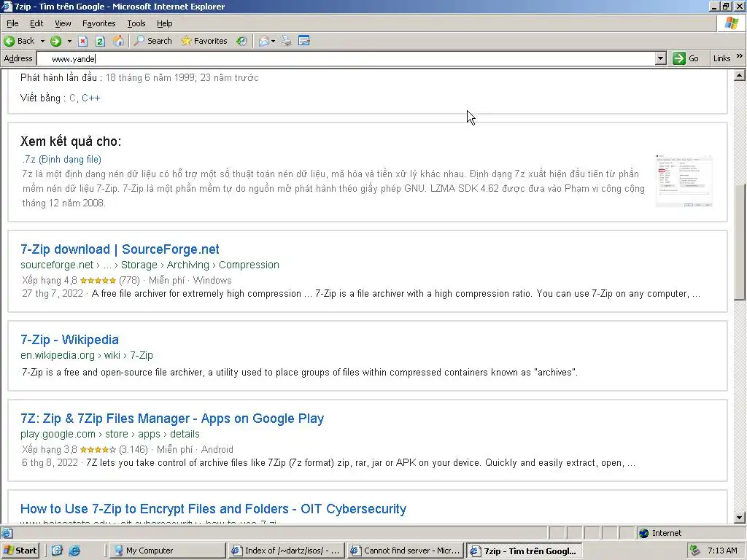The image size is (747, 560).
Task: Click the Print toolbar icon
Action: (286, 41)
